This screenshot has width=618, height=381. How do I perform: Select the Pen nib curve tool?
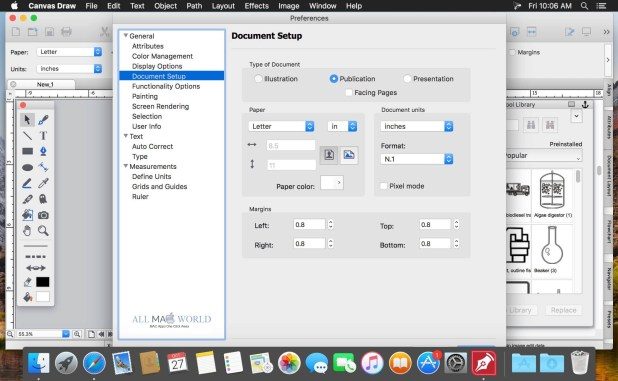pos(43,151)
